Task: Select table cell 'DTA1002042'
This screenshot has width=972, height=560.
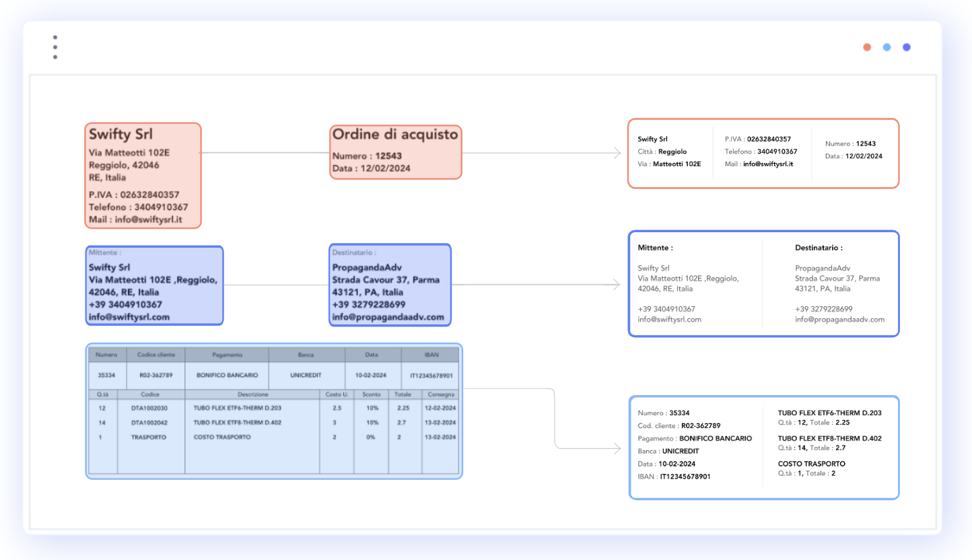Action: 149,423
